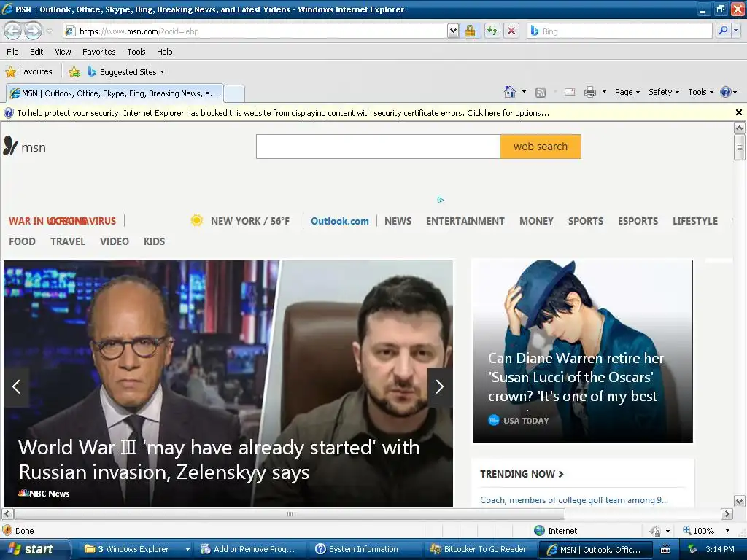Open the ENTERTAINMENT section
Screen dimensions: 747x560
pyautogui.click(x=465, y=221)
